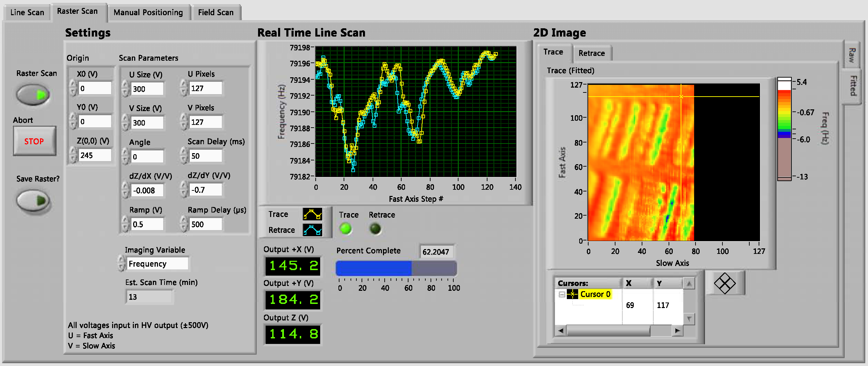
Task: Click the cyan Retrace plot legend icon
Action: point(313,230)
